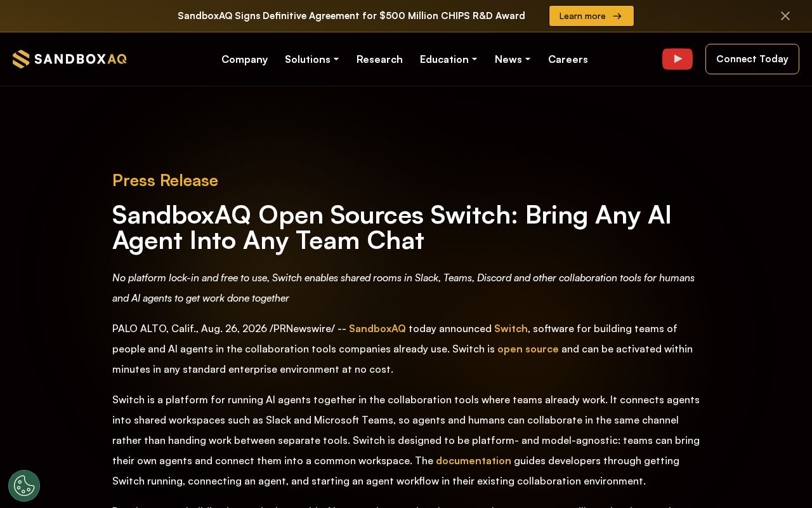Image resolution: width=812 pixels, height=508 pixels.
Task: Follow the Switch link in the article
Action: pyautogui.click(x=511, y=328)
